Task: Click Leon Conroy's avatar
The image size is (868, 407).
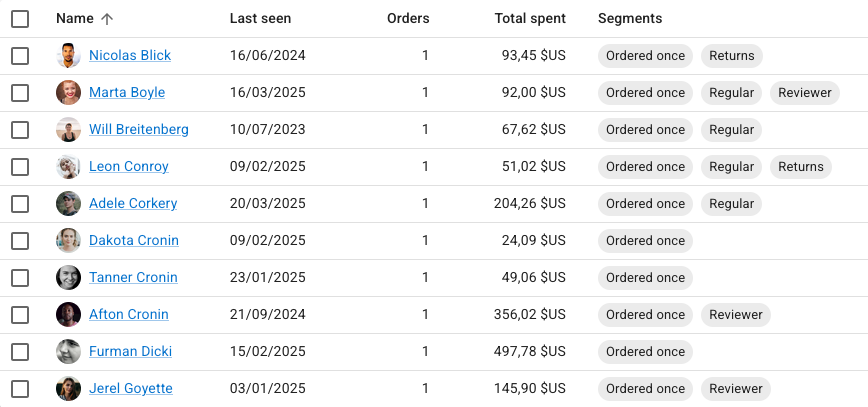Action: pos(68,167)
